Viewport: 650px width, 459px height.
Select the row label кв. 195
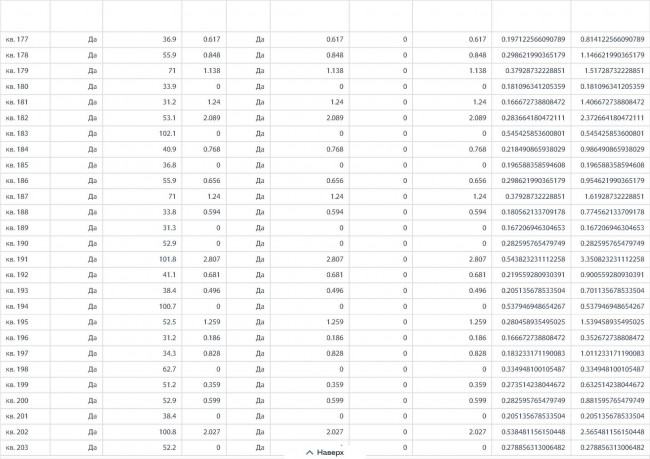[x=17, y=322]
